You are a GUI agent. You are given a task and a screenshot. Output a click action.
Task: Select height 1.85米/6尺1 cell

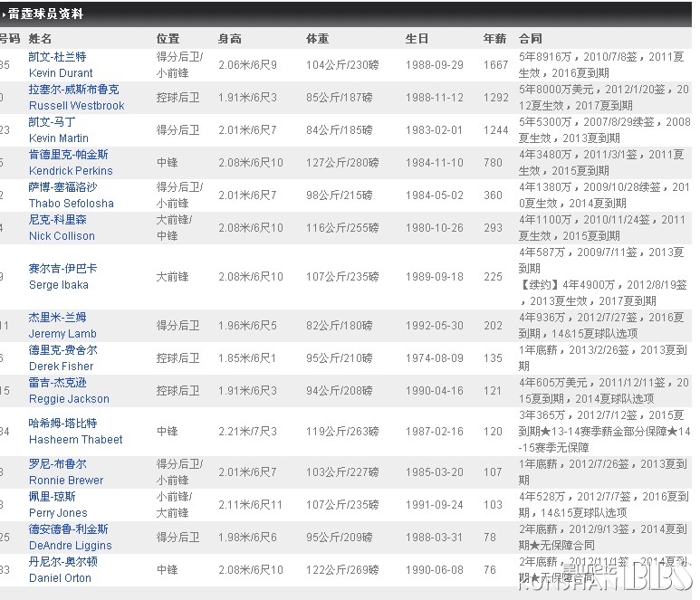pos(248,357)
